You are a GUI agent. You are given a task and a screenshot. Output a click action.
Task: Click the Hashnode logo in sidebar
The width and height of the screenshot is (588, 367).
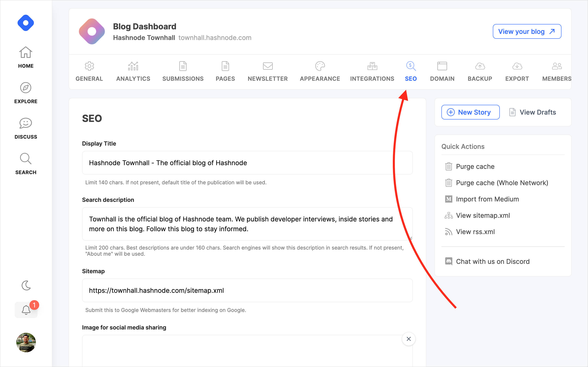pos(26,23)
